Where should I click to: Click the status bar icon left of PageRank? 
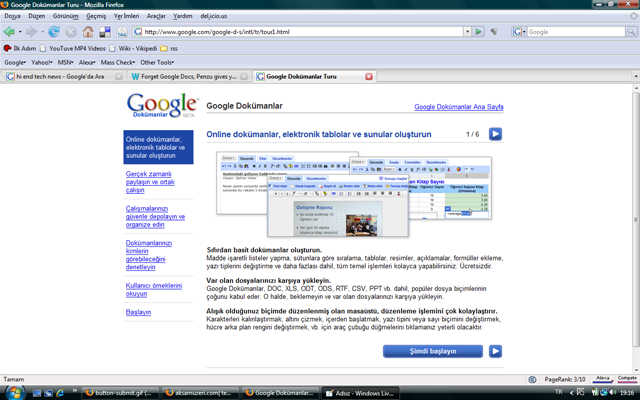pyautogui.click(x=532, y=379)
